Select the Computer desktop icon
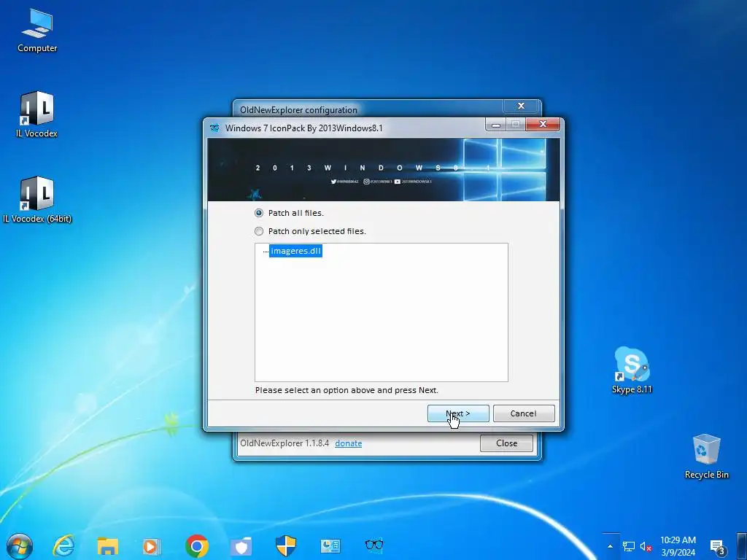This screenshot has width=747, height=560. point(37,31)
